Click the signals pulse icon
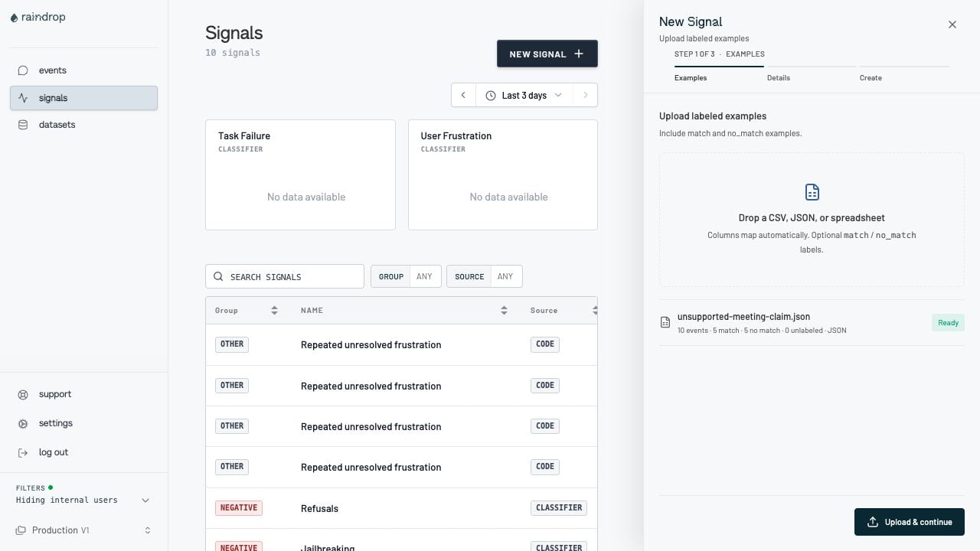980x551 pixels. click(x=23, y=98)
